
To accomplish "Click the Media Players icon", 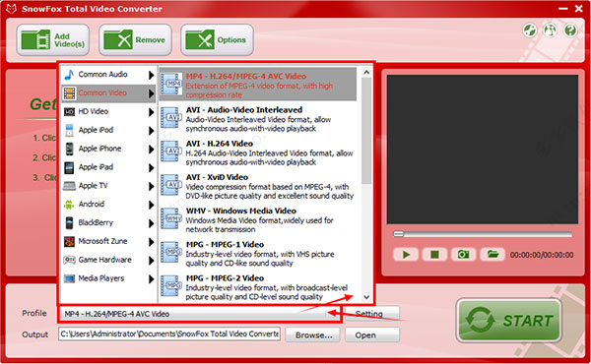I will coord(69,278).
